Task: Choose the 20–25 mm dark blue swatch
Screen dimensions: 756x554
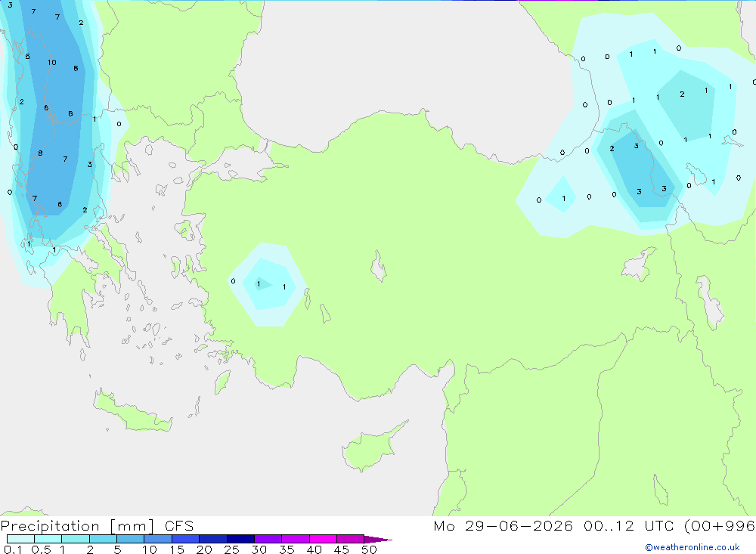Action: click(x=212, y=539)
